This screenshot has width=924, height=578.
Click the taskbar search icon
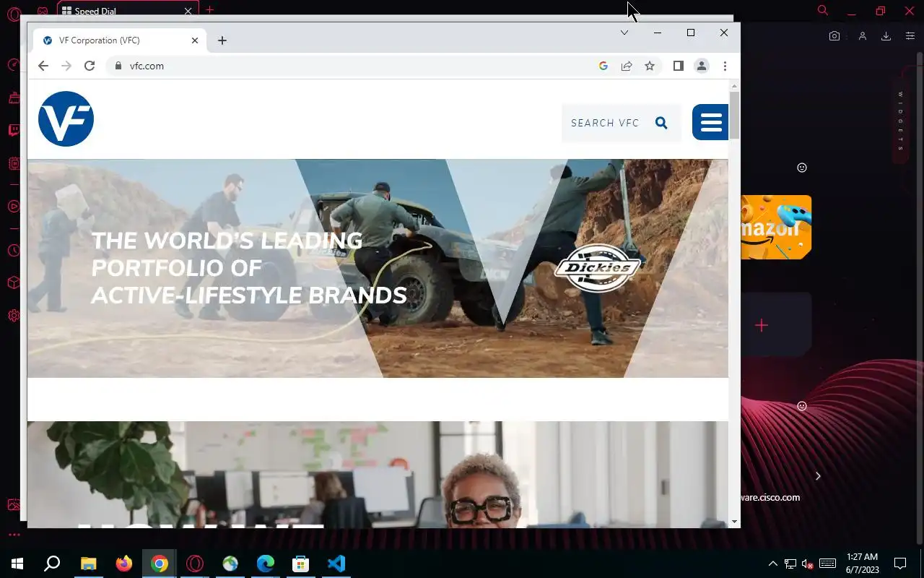52,564
